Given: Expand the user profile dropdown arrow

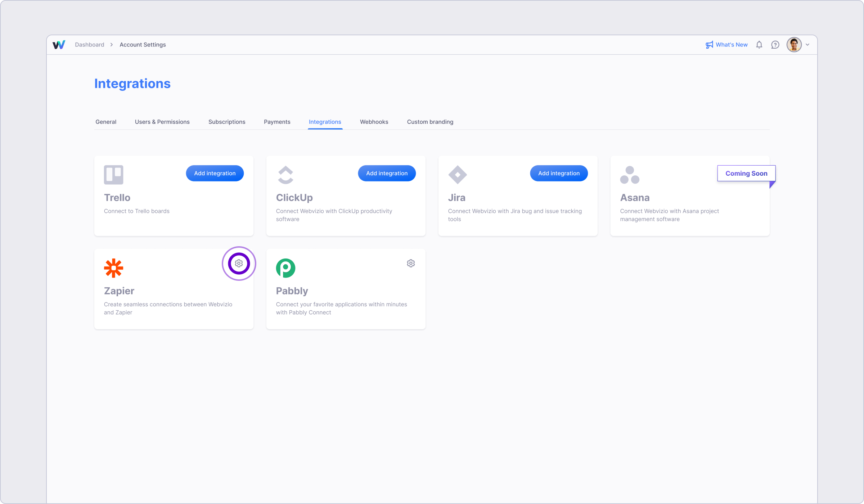Looking at the screenshot, I should (807, 45).
